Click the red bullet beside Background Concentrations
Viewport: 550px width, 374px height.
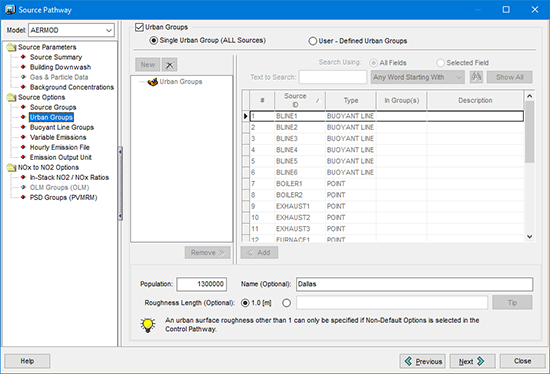pyautogui.click(x=23, y=87)
